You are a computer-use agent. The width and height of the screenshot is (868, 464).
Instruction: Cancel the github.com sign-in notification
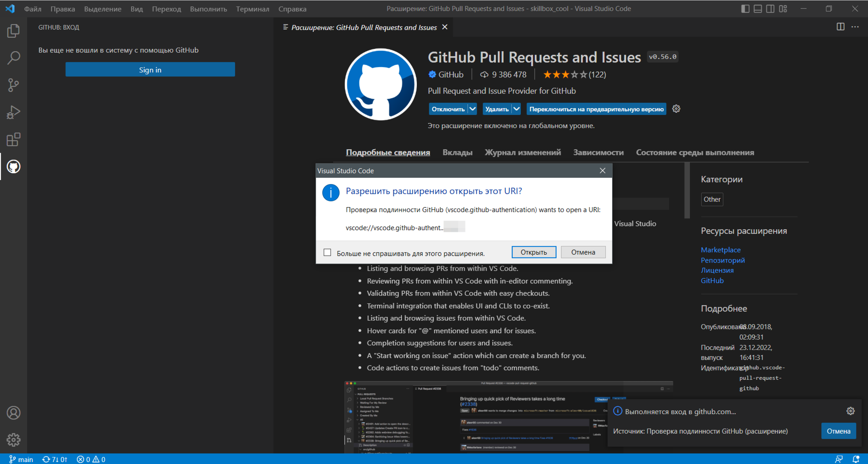[838, 431]
